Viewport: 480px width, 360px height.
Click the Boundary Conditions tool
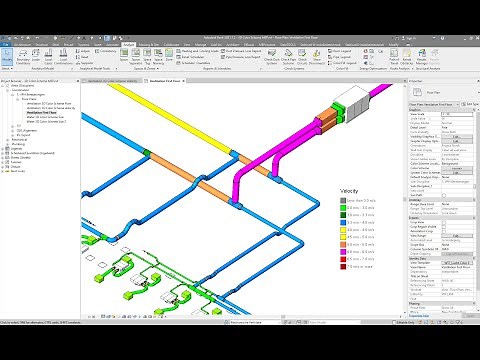23,57
